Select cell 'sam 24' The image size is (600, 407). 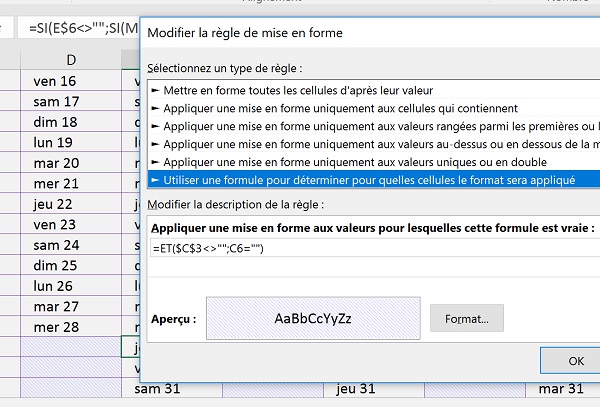click(x=71, y=245)
